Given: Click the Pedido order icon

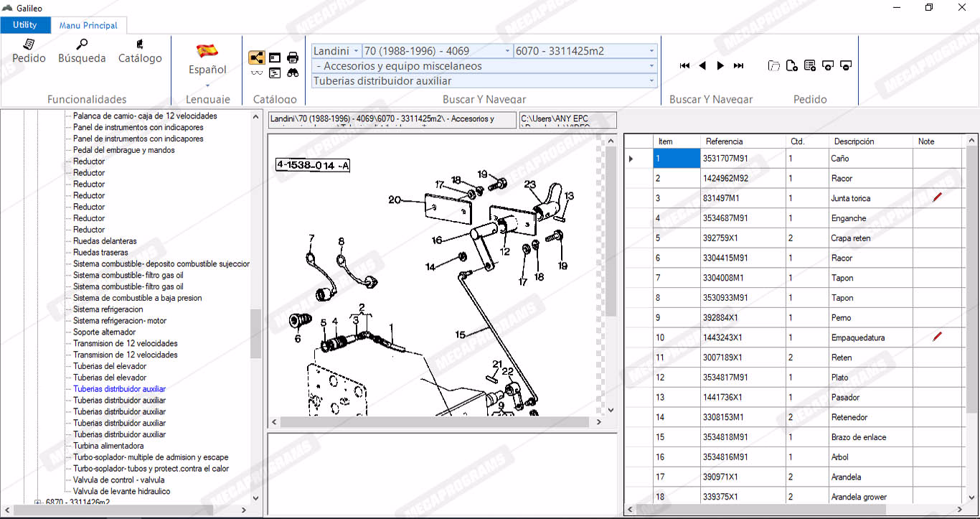Looking at the screenshot, I should (x=29, y=51).
